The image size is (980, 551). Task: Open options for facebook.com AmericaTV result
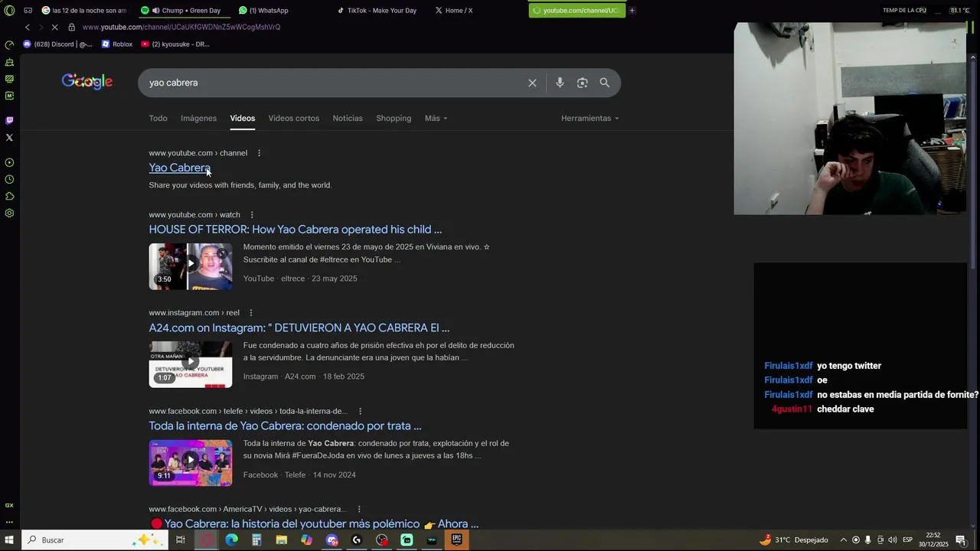(358, 510)
